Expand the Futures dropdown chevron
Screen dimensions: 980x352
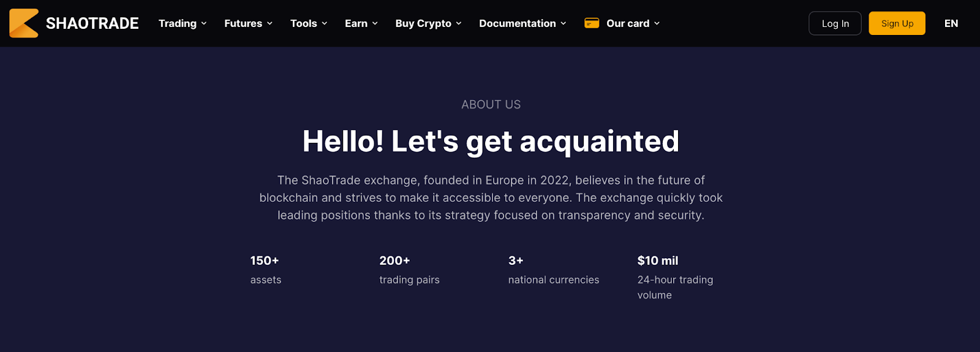coord(269,23)
